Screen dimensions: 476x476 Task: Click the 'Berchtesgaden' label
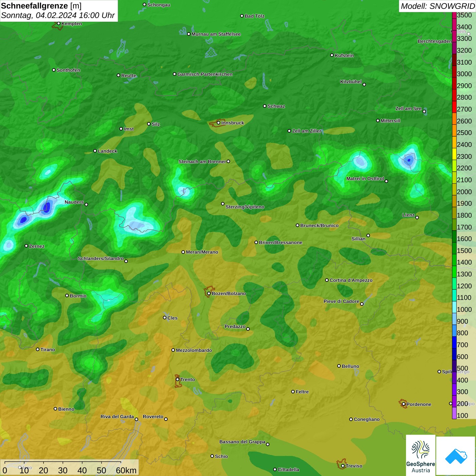click(435, 41)
